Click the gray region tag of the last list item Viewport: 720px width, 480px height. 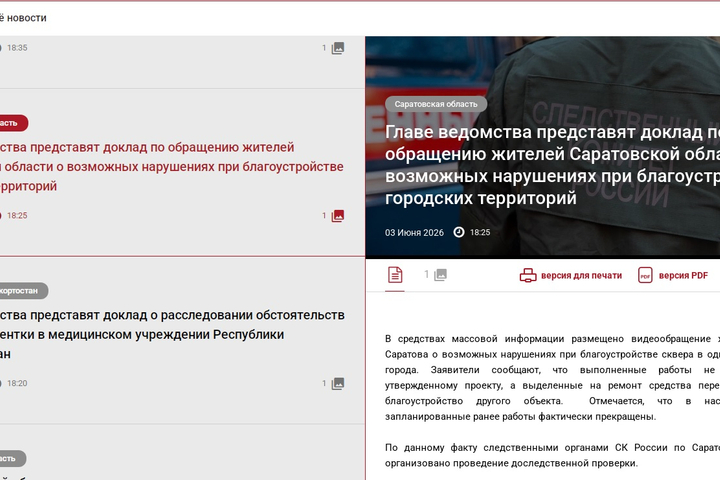[11, 458]
